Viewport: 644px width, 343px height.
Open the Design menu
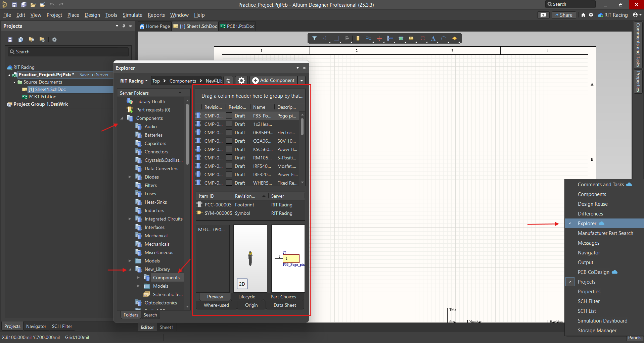[92, 15]
